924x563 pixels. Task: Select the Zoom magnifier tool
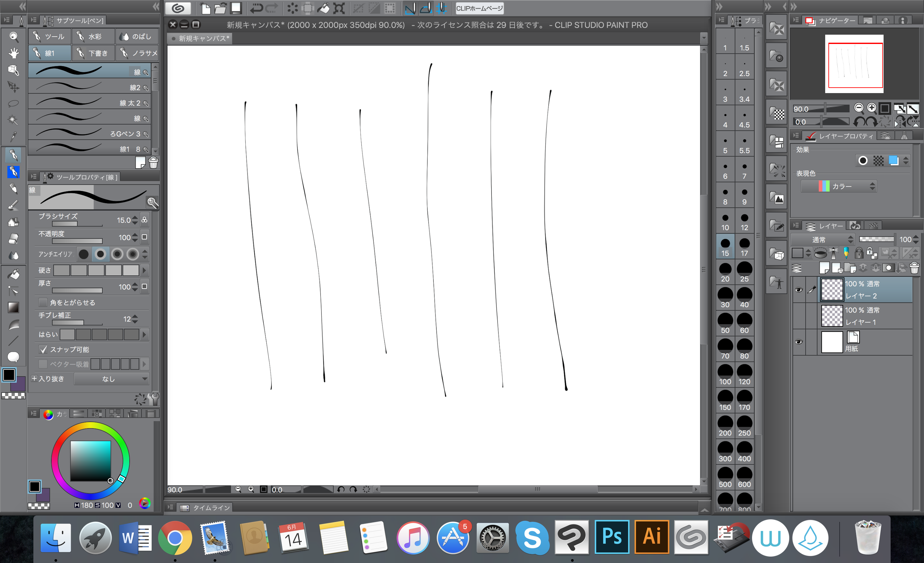pyautogui.click(x=13, y=36)
